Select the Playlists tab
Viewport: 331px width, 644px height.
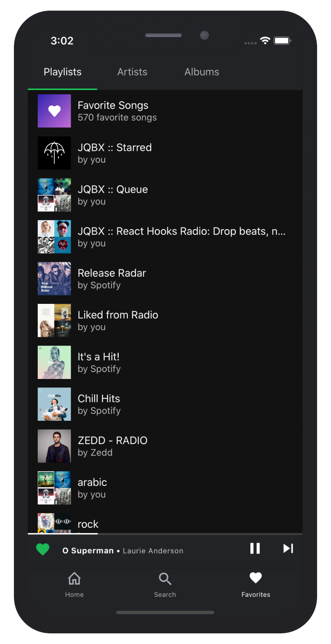(63, 72)
